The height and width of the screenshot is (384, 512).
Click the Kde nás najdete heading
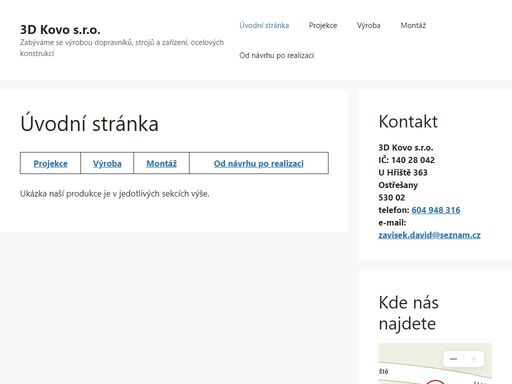click(408, 313)
